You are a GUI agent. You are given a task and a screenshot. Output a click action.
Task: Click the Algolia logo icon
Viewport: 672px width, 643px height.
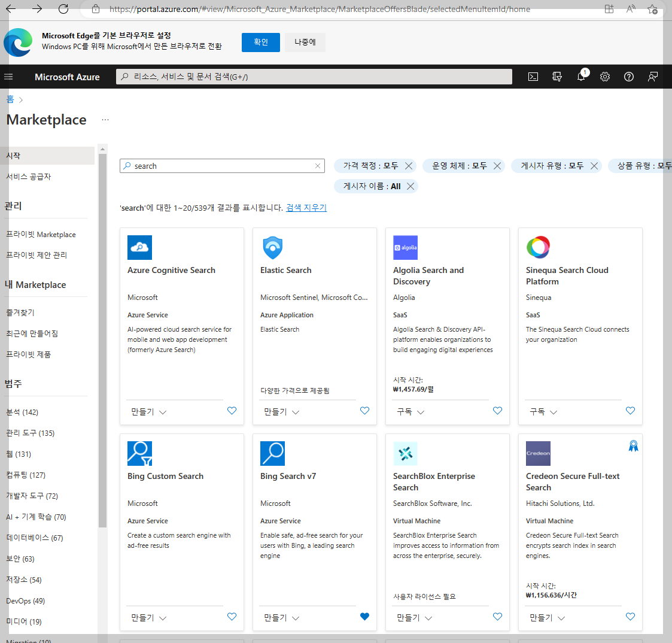click(406, 247)
